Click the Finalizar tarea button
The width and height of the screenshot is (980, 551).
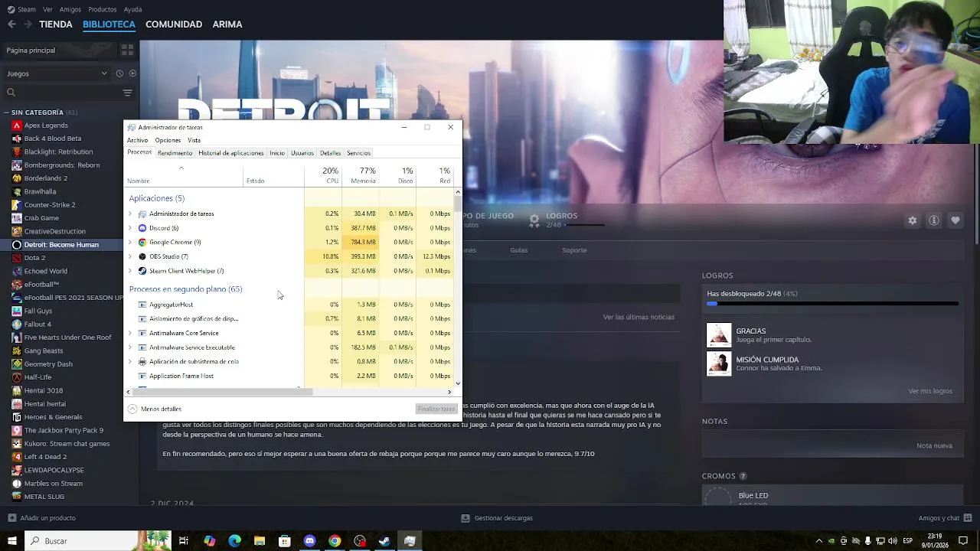point(436,409)
